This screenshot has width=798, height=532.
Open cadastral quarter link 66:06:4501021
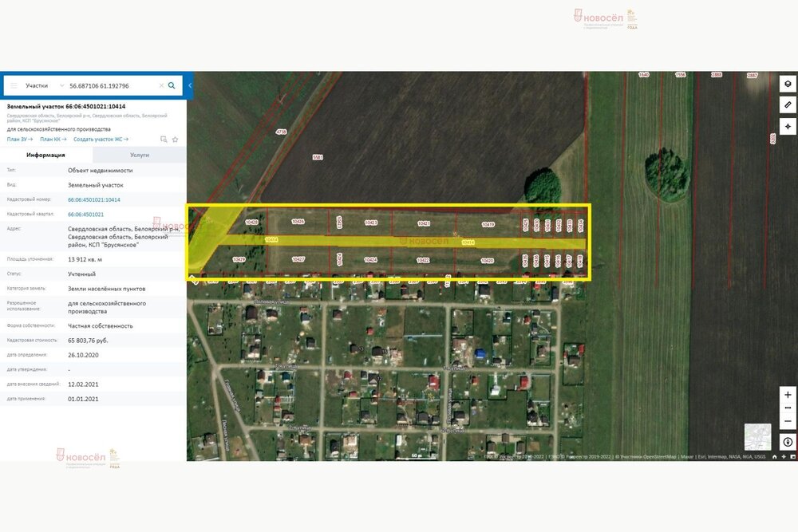pyautogui.click(x=85, y=215)
